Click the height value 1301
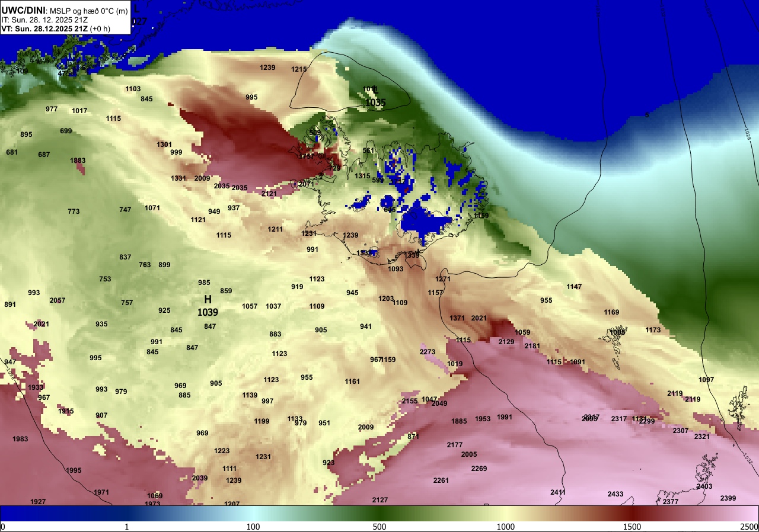The height and width of the screenshot is (532, 759). 164,145
